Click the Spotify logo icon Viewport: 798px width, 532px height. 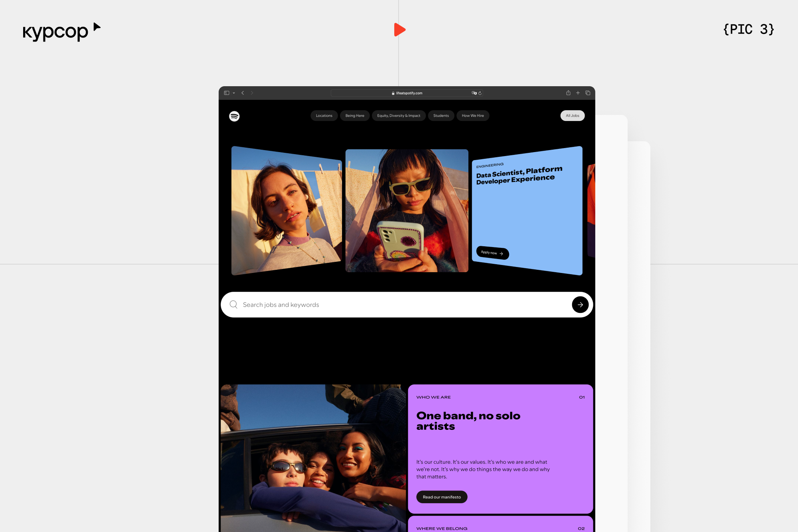coord(234,116)
